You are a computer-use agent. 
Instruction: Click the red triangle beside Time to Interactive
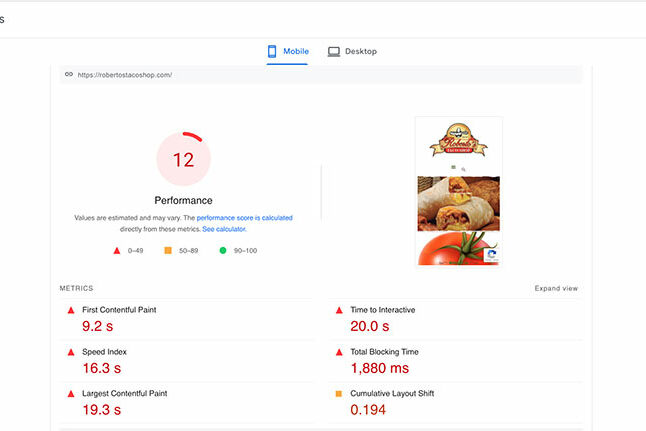338,310
